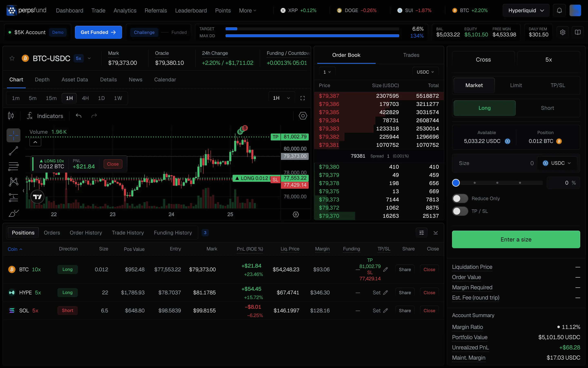This screenshot has height=368, width=588.
Task: Open order book USDC unit dropdown
Action: point(425,72)
